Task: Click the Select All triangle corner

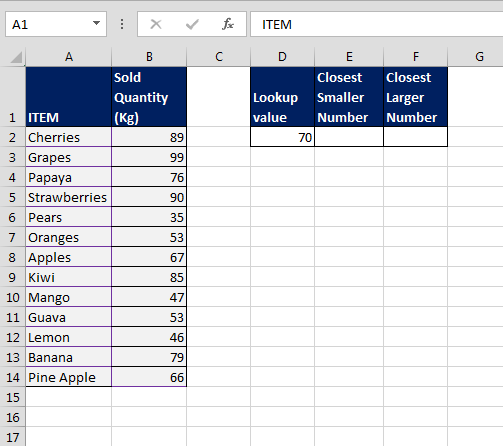Action: tap(16, 57)
